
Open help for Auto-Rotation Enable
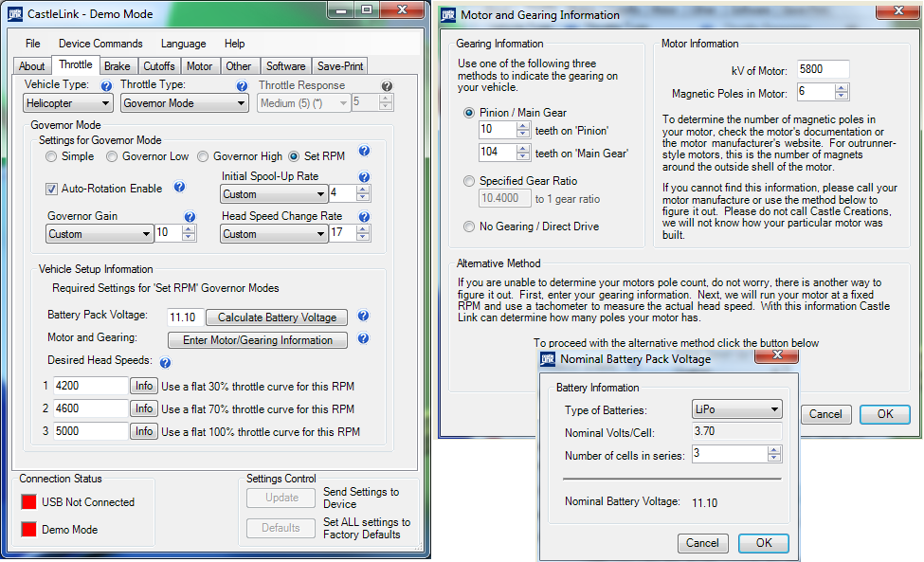pos(180,187)
